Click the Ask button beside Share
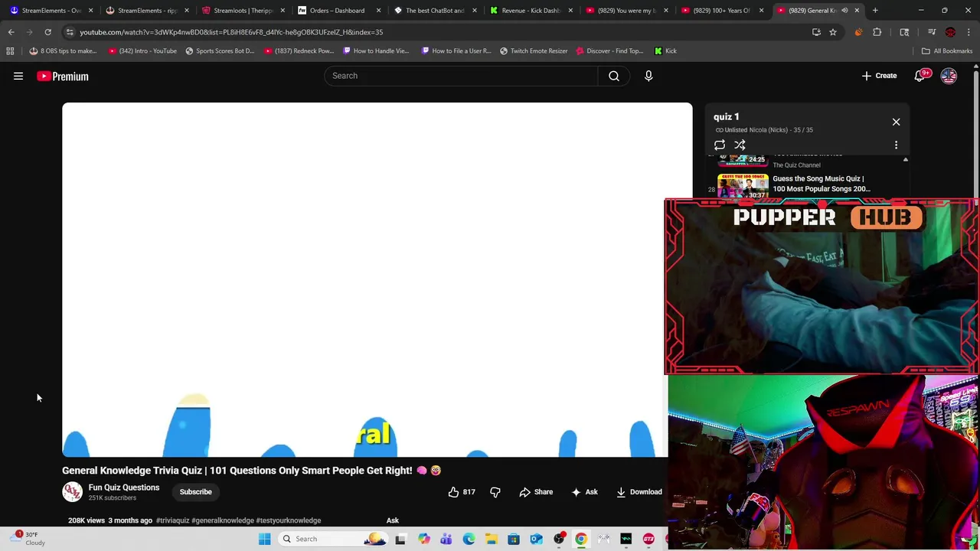Screen dimensions: 980x551 [584, 492]
